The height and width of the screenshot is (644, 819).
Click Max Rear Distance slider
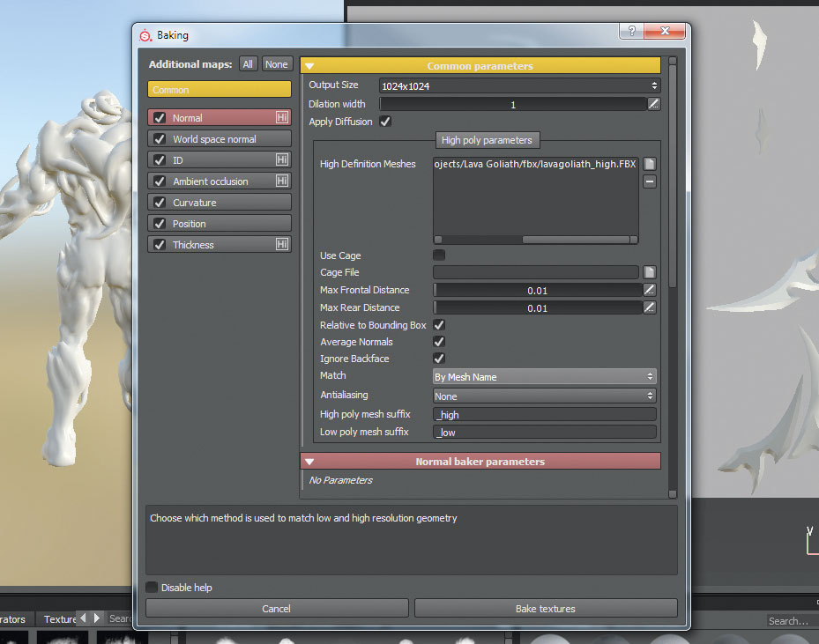tap(538, 308)
